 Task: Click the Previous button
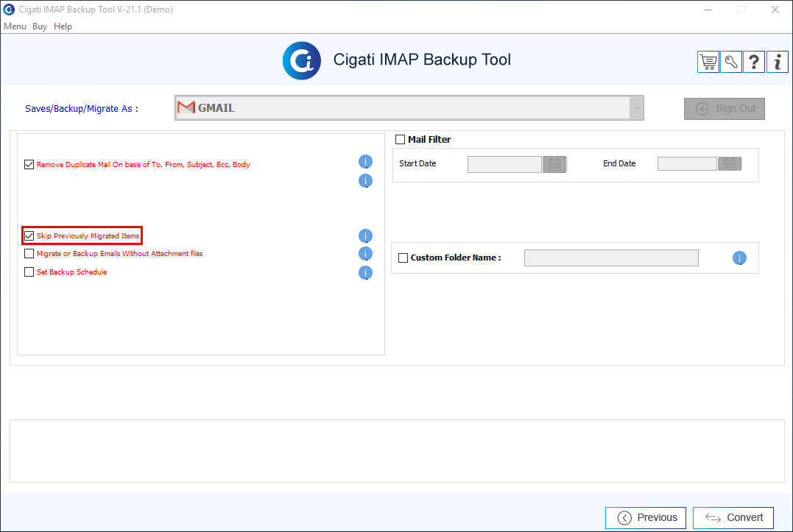point(645,518)
